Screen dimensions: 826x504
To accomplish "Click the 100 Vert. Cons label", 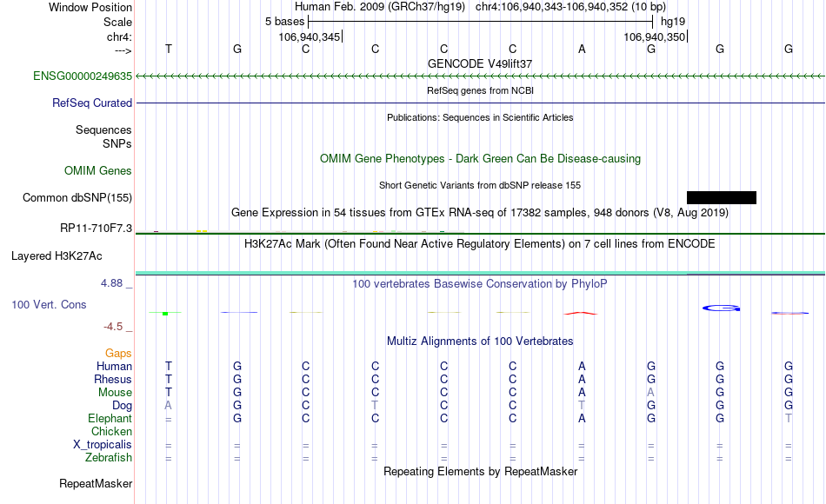I will (x=49, y=304).
